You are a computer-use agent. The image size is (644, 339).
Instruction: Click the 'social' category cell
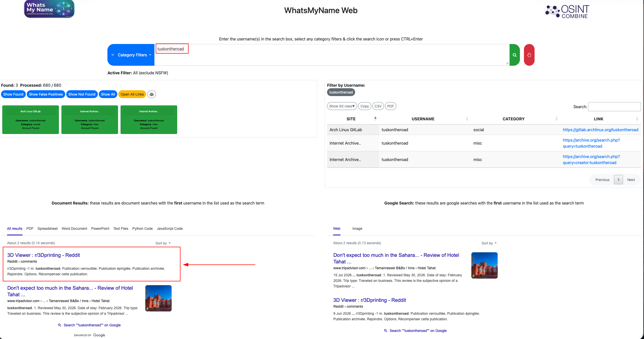point(516,130)
